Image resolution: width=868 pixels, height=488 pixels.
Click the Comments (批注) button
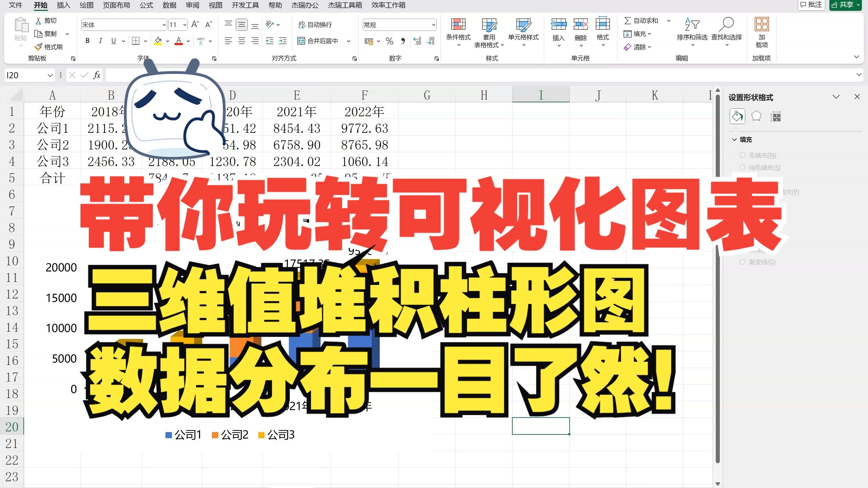tap(811, 5)
